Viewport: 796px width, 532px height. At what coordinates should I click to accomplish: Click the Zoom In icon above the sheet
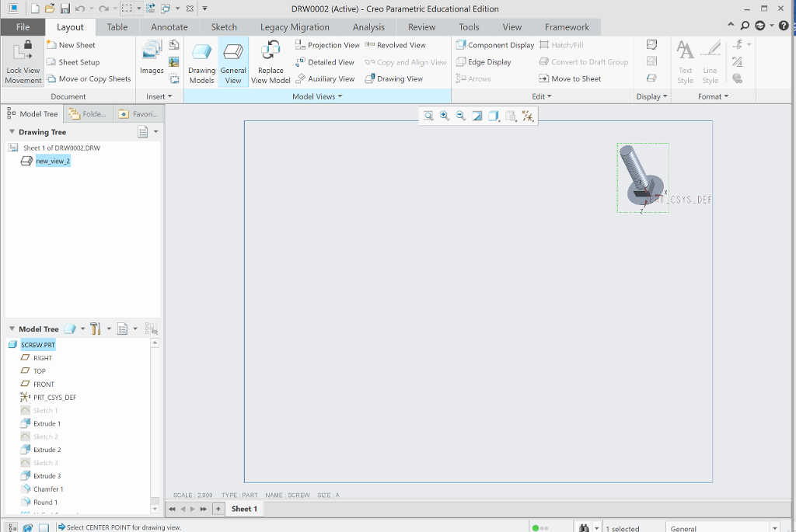(x=444, y=115)
